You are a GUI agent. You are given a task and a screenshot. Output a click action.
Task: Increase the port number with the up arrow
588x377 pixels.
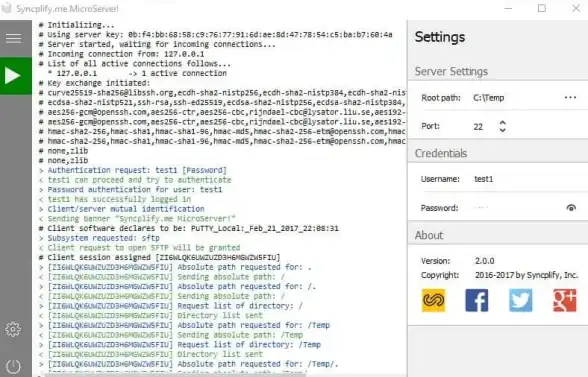pyautogui.click(x=502, y=122)
